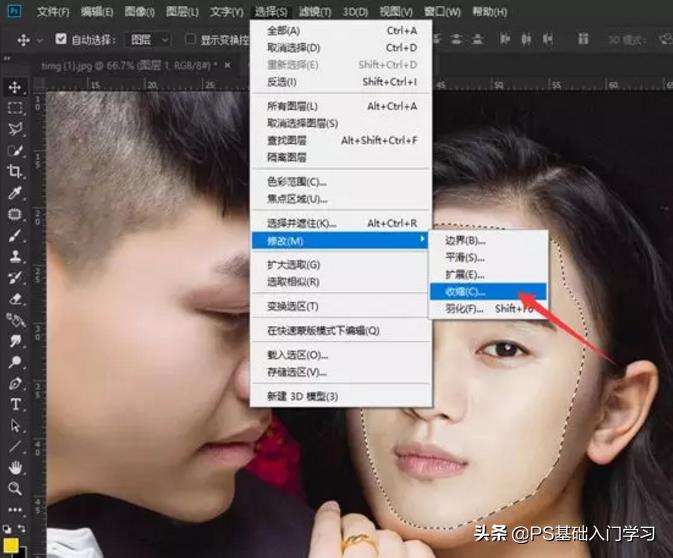Enable the 显示变换控件 checkbox
This screenshot has width=673, height=558.
tap(191, 40)
